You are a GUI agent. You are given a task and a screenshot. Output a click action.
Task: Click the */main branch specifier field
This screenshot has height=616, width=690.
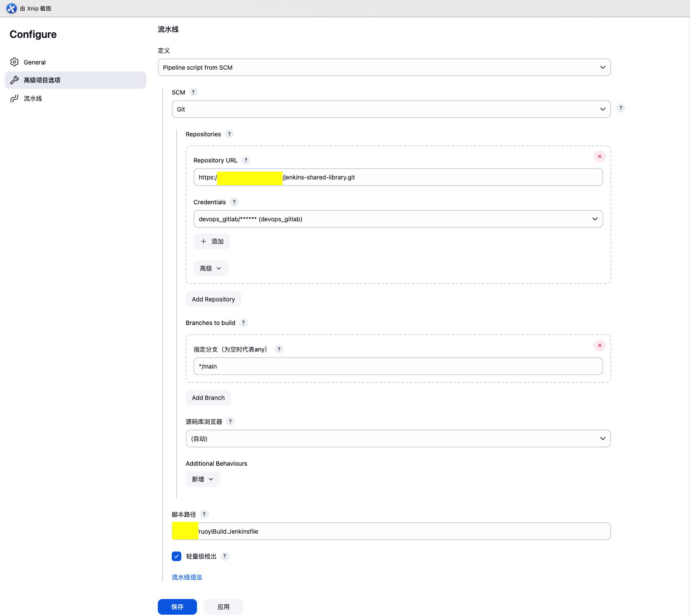click(x=398, y=366)
